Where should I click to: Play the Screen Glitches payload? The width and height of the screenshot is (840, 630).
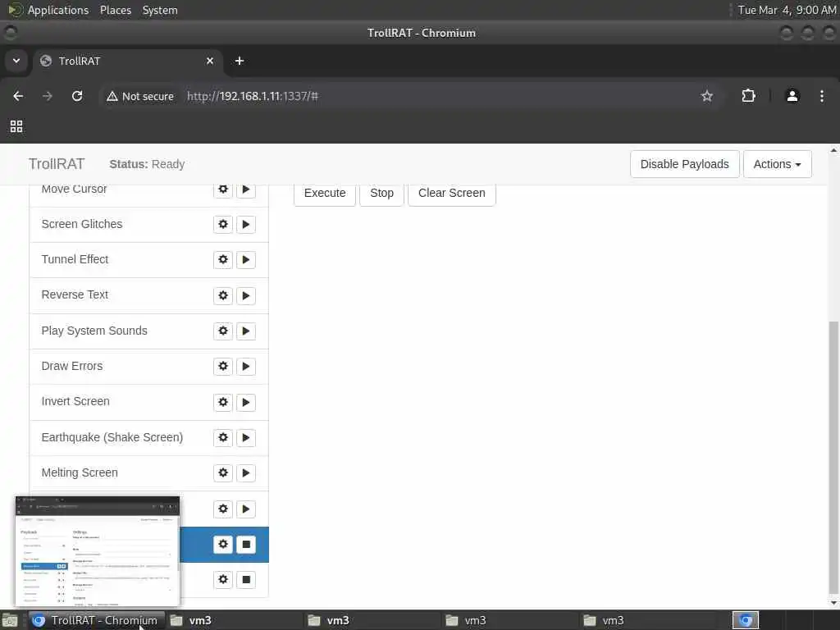246,224
